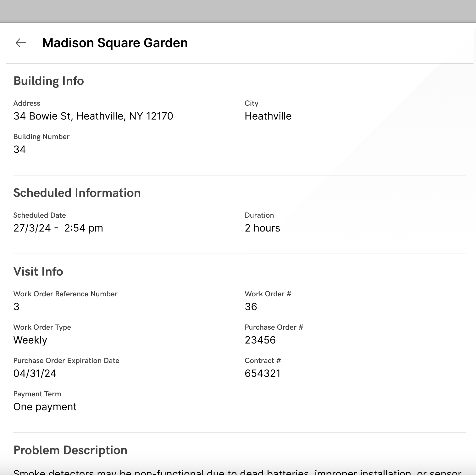Click the Scheduled Information heading

pyautogui.click(x=77, y=193)
